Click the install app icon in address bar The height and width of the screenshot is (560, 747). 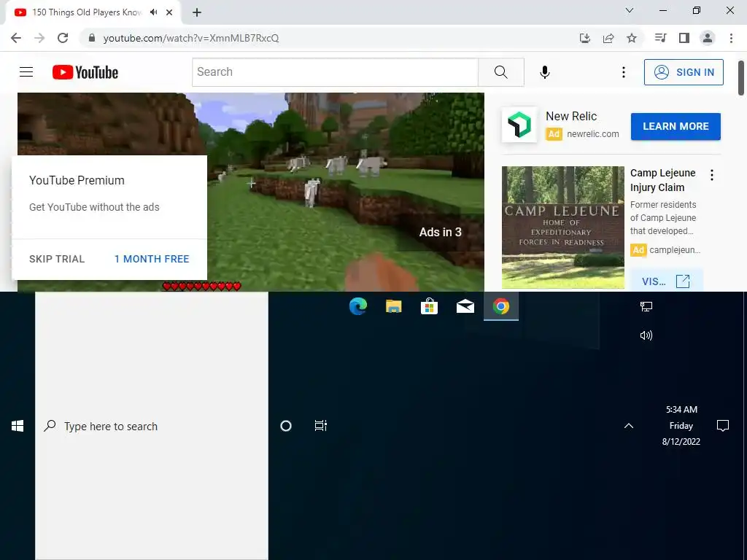coord(584,38)
